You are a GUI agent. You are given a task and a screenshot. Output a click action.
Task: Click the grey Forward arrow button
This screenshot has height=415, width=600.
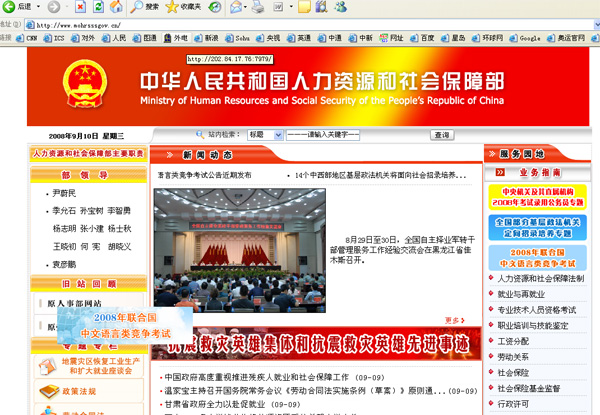pos(54,6)
